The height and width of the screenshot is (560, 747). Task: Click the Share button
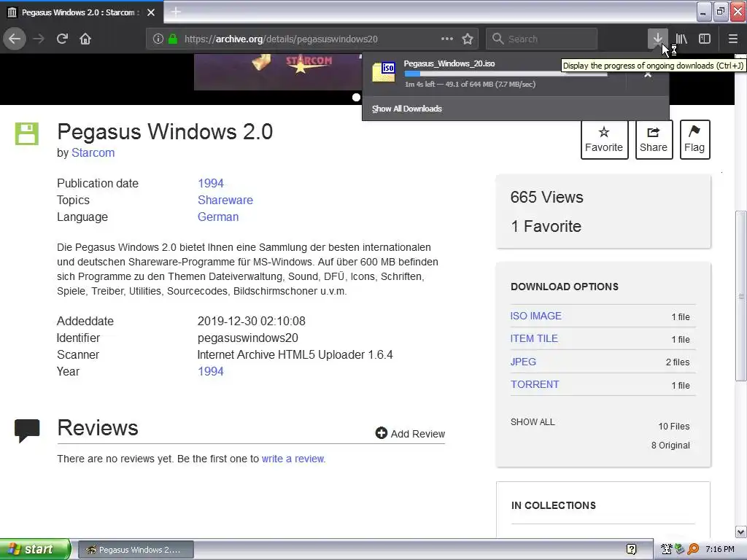(654, 139)
